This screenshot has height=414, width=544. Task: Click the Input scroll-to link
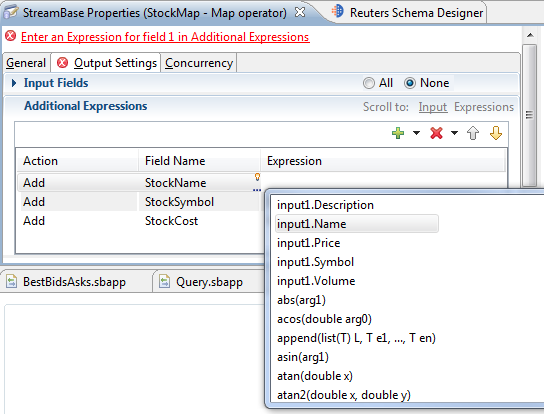(x=433, y=107)
